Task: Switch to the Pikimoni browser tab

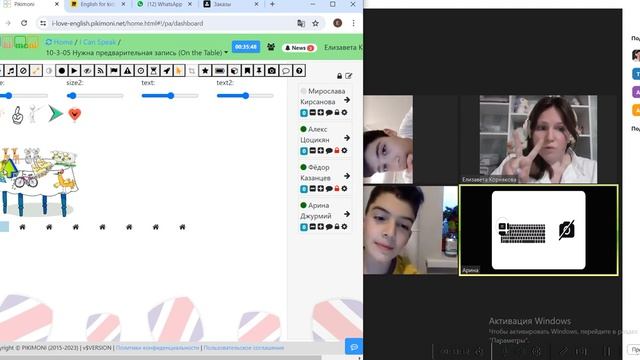Action: point(31,4)
